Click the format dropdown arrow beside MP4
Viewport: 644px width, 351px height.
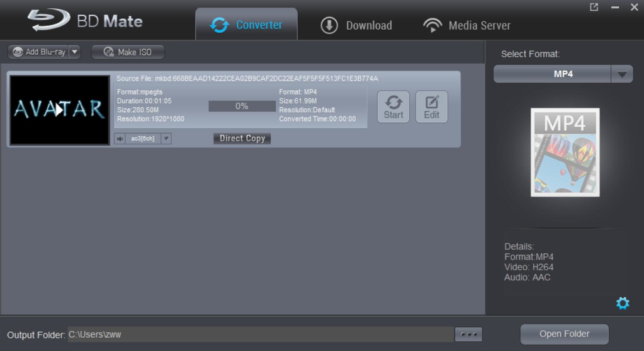pyautogui.click(x=622, y=74)
